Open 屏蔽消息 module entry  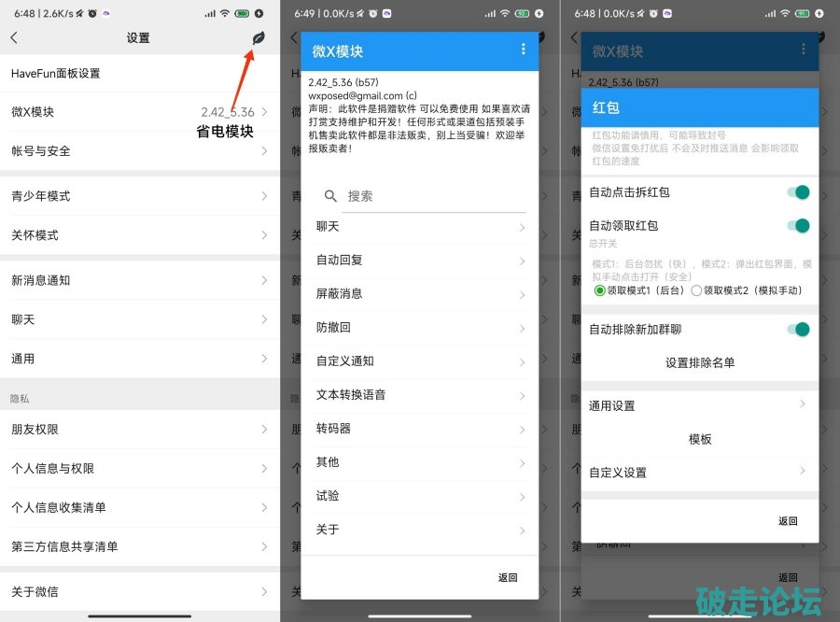(x=419, y=293)
